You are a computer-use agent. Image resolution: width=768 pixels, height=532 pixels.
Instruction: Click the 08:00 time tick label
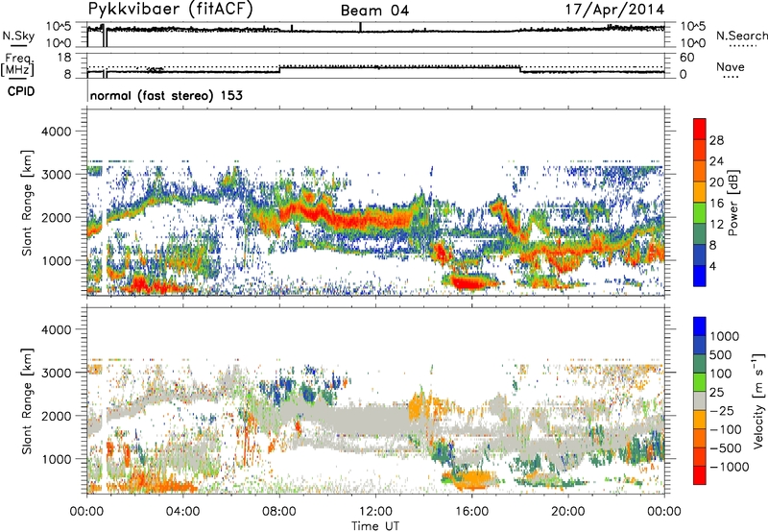[x=279, y=512]
